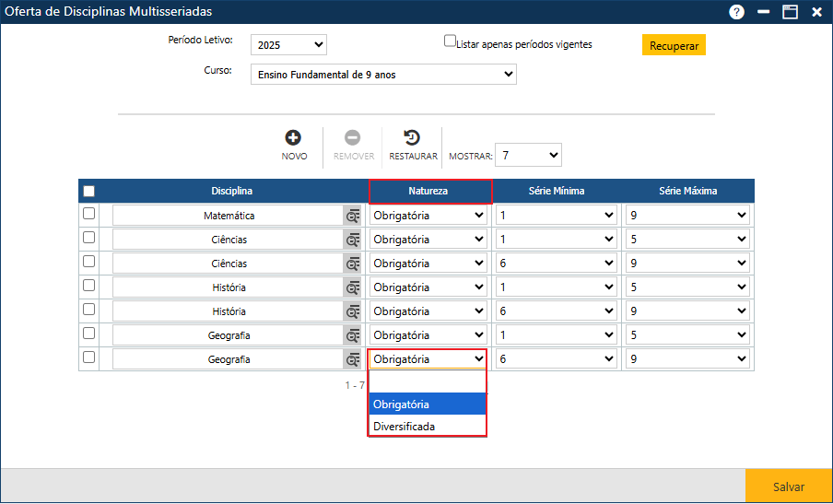Click the Recuperar button

tap(674, 45)
